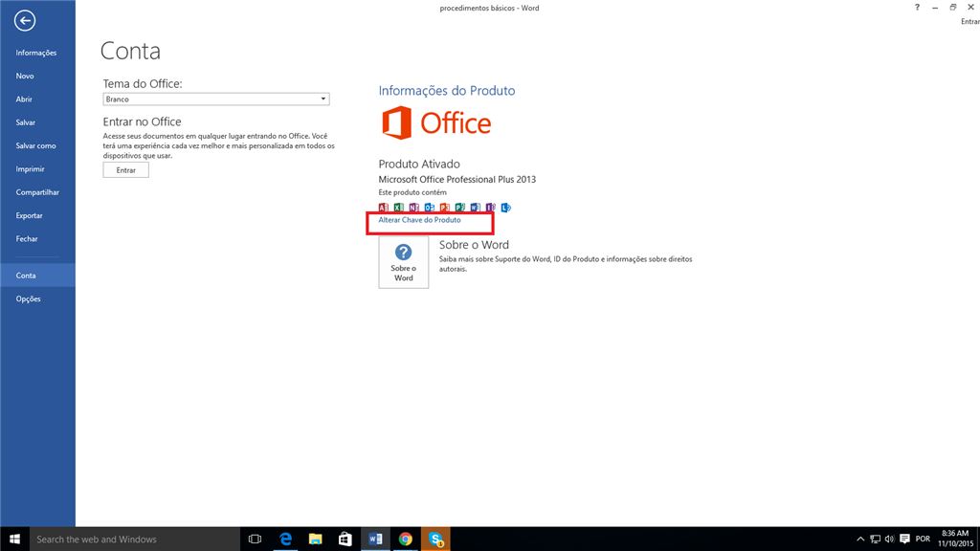This screenshot has width=980, height=551.
Task: Click the PowerPoint product icon
Action: pyautogui.click(x=444, y=208)
